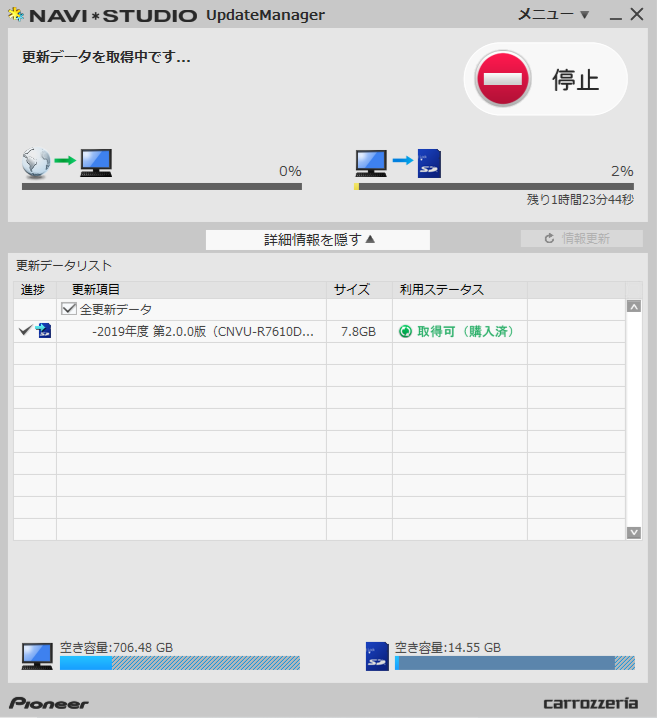Click the 取得可（購入済）status text
Viewport: 657px width, 718px height.
click(466, 332)
